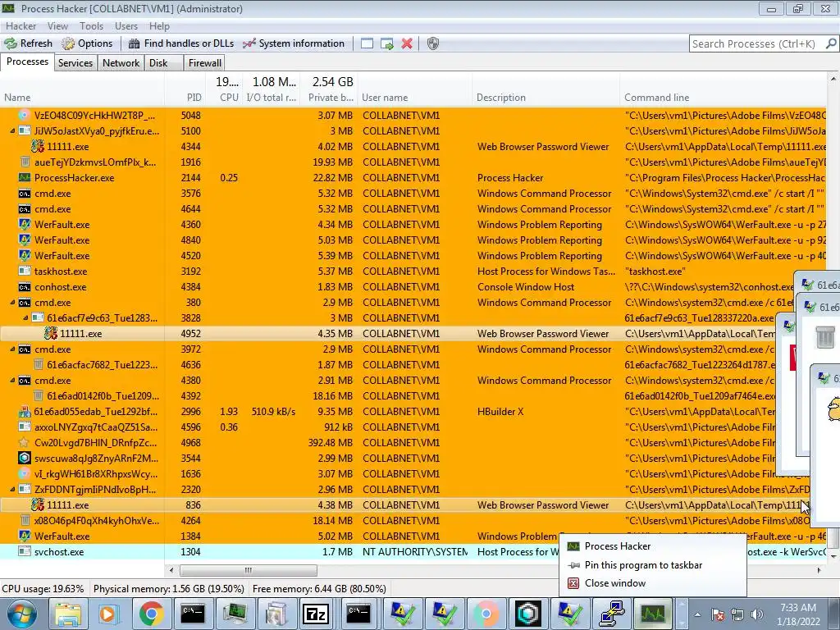Viewport: 840px width, 630px height.
Task: Click the horizontal scrollbar thumb
Action: tap(248, 570)
